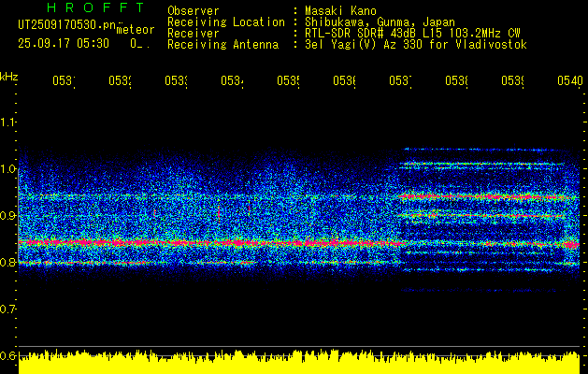Click the 0.6 frequency axis label
The width and height of the screenshot is (588, 374).
point(7,355)
